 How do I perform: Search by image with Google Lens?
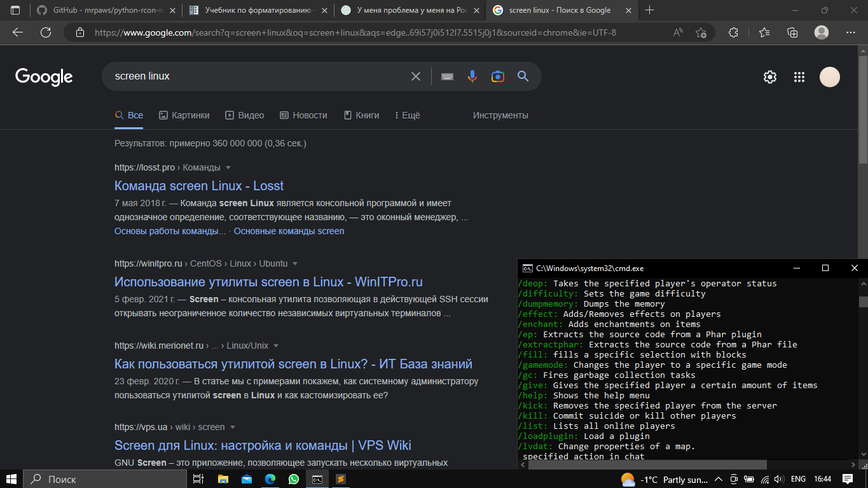pyautogui.click(x=498, y=76)
